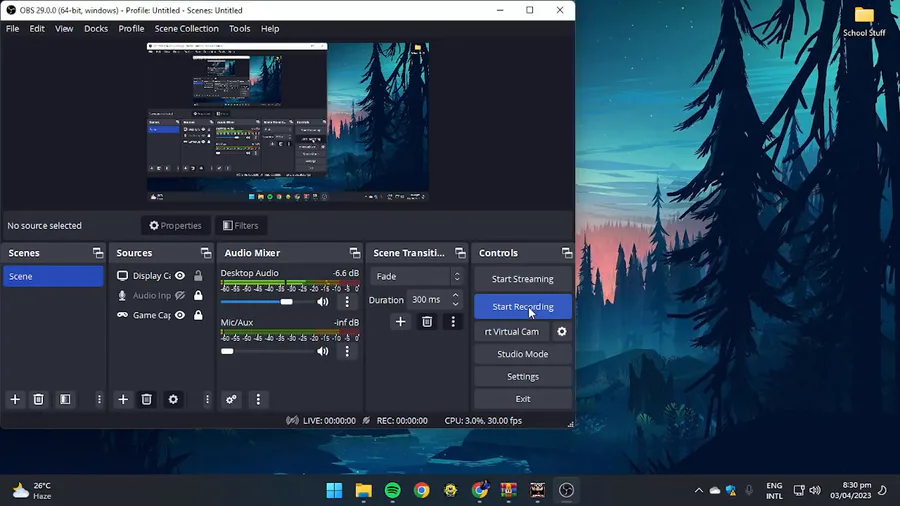Hide the Display Capture source
This screenshot has width=900, height=506.
[x=180, y=276]
